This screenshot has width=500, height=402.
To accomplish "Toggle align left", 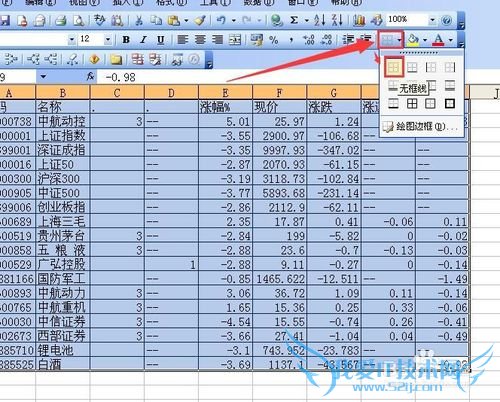I will [x=183, y=40].
